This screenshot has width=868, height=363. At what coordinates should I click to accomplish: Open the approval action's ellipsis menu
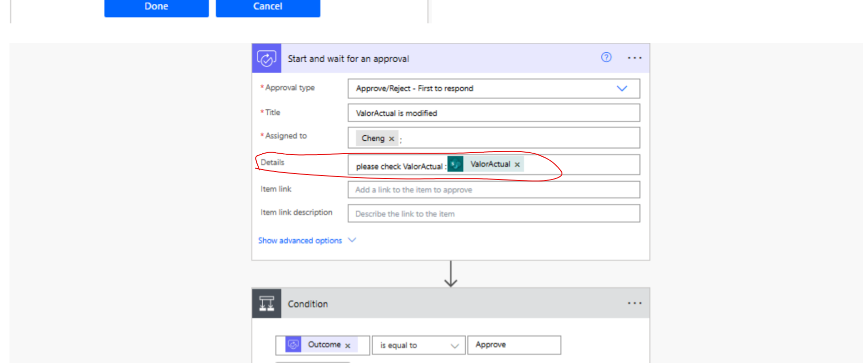tap(635, 58)
